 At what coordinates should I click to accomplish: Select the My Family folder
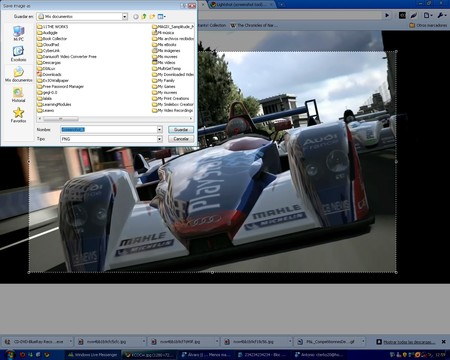(x=163, y=81)
